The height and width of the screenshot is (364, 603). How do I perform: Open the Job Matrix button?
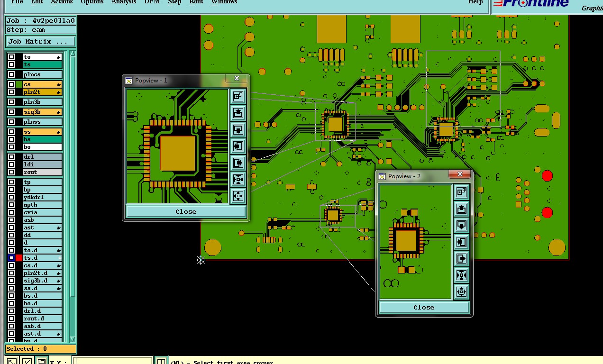click(41, 42)
